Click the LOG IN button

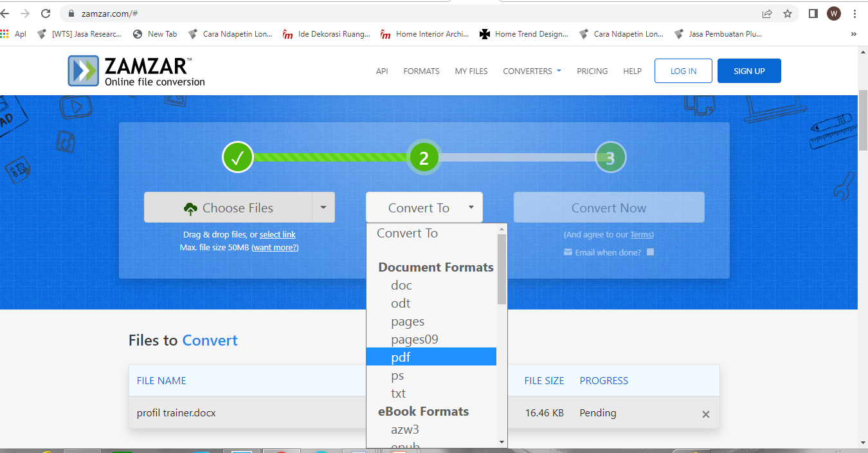(683, 71)
